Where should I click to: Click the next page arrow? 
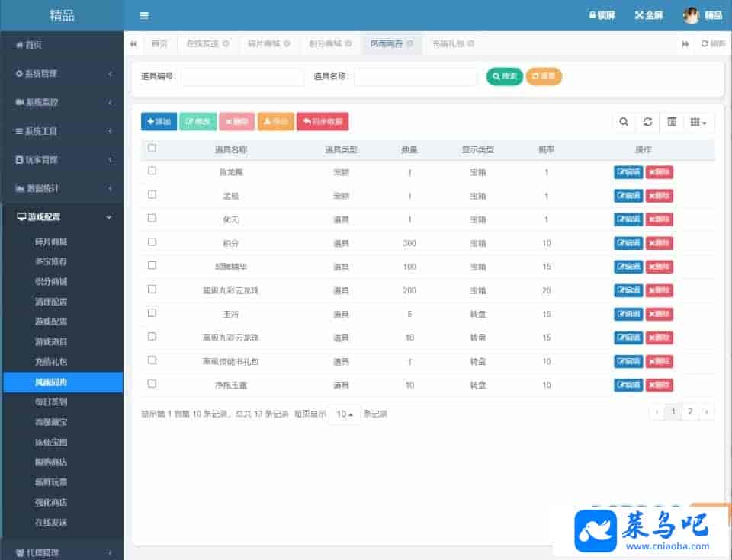(x=706, y=411)
